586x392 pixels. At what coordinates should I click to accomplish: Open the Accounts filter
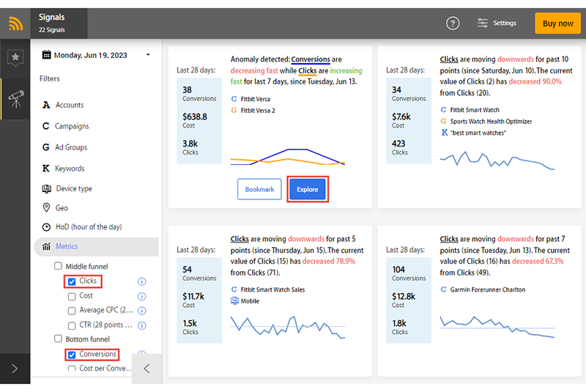pos(70,105)
